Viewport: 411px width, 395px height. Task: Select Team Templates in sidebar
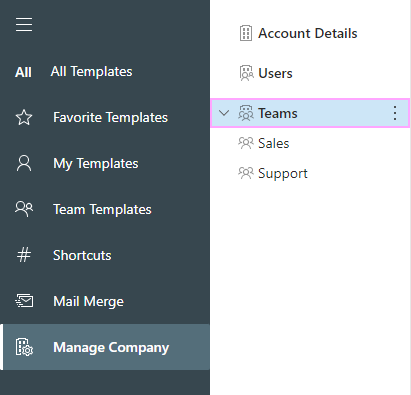[102, 209]
